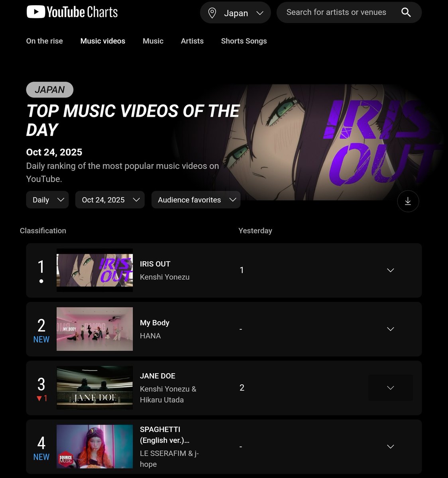Open the Oct 24, 2025 date dropdown
448x478 pixels.
(x=110, y=200)
